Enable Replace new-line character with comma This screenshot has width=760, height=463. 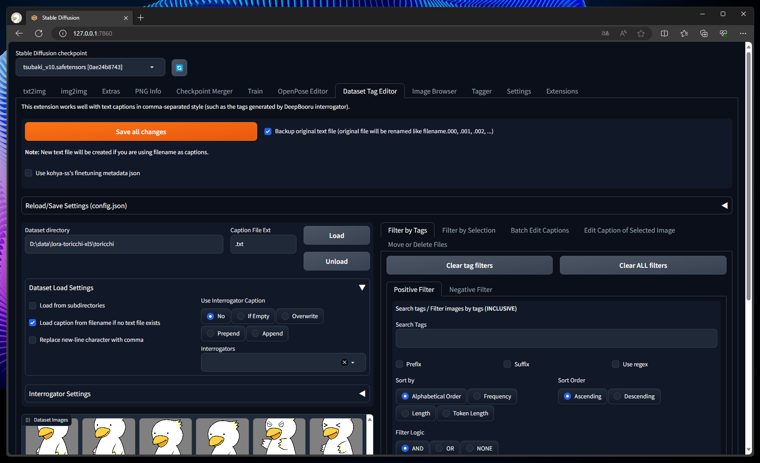32,340
